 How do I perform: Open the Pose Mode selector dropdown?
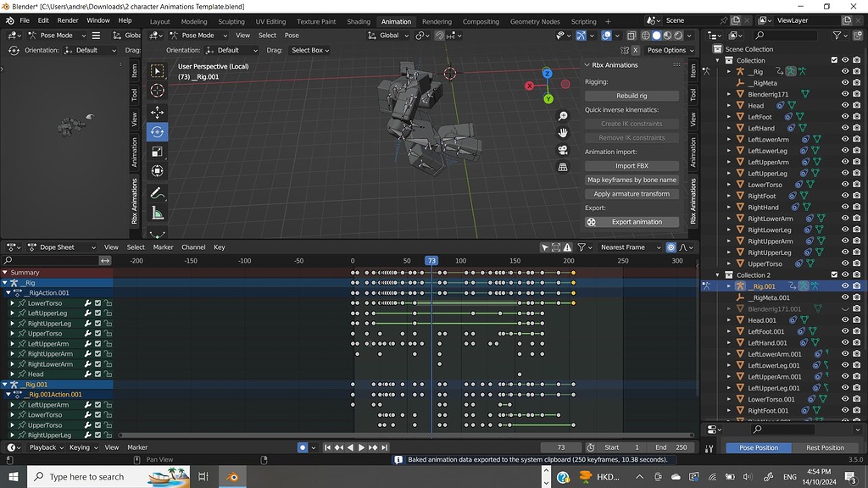(x=197, y=35)
